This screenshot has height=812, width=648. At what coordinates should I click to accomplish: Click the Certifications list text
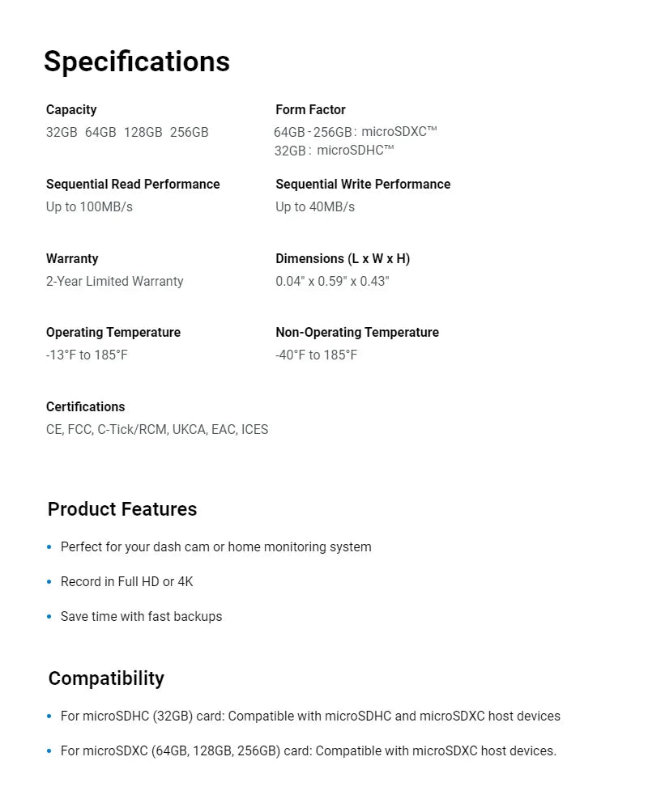click(157, 429)
